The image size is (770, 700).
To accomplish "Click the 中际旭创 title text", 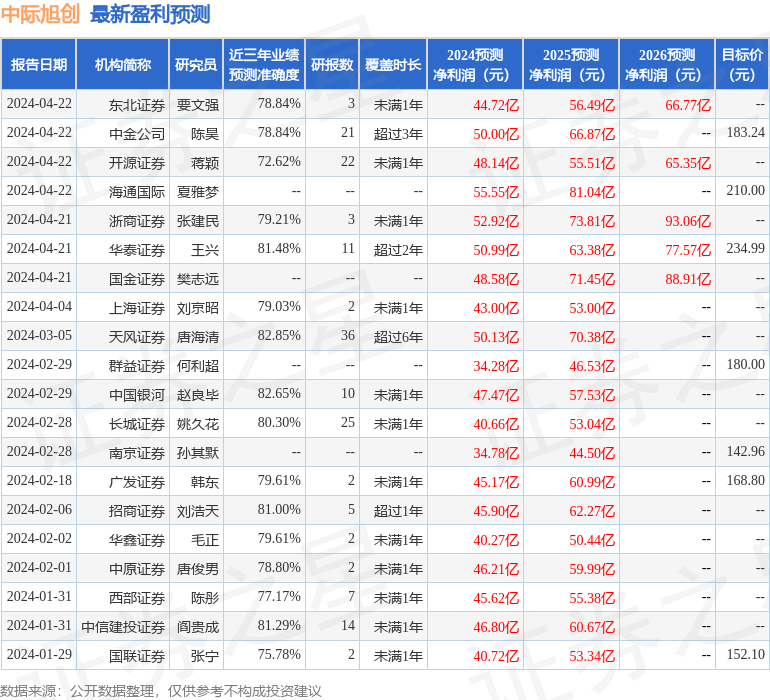I will coord(40,14).
